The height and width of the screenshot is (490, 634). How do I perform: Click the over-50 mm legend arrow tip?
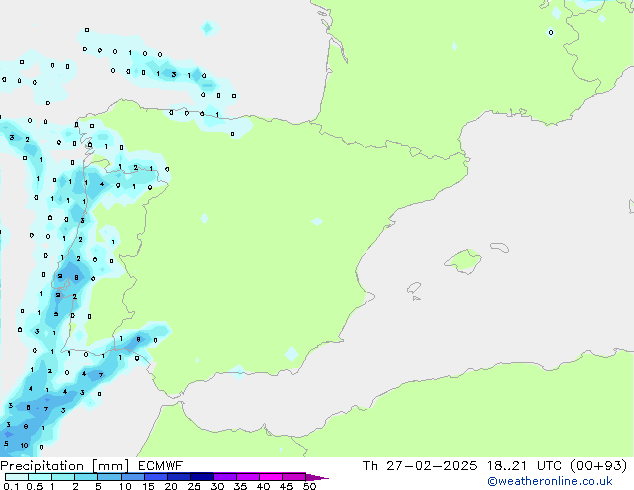(317, 477)
